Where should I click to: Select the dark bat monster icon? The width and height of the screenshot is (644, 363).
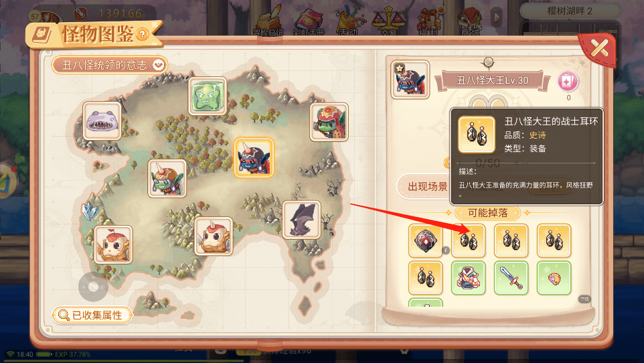(x=302, y=220)
